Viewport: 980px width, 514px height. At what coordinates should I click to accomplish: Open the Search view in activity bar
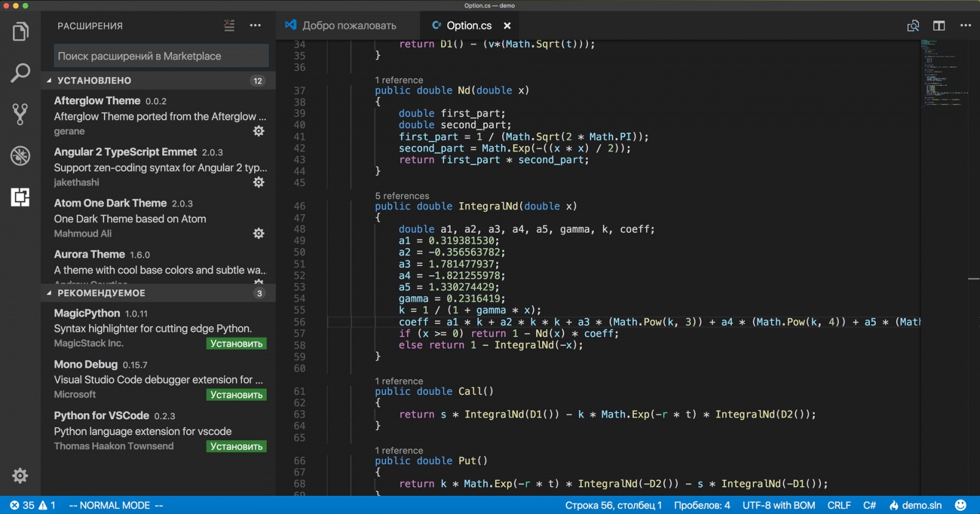[20, 73]
